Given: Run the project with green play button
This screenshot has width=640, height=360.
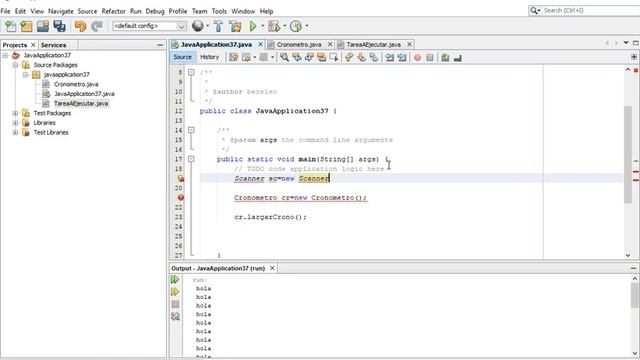Looking at the screenshot, I should point(253,26).
